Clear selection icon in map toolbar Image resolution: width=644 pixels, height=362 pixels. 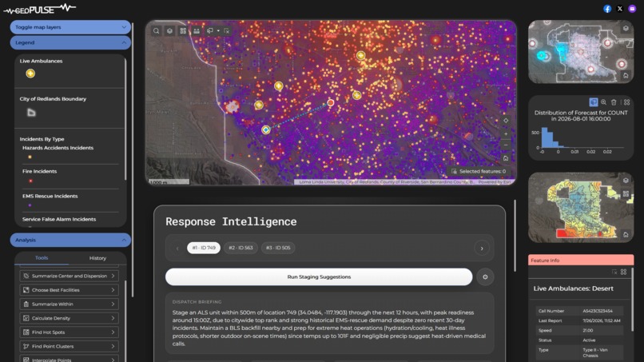[227, 31]
